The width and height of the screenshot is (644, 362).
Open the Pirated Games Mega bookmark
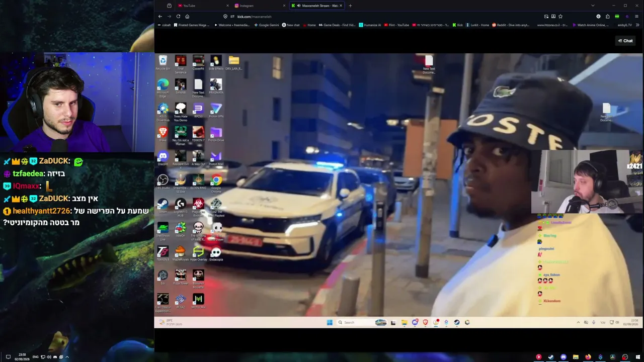(191, 25)
